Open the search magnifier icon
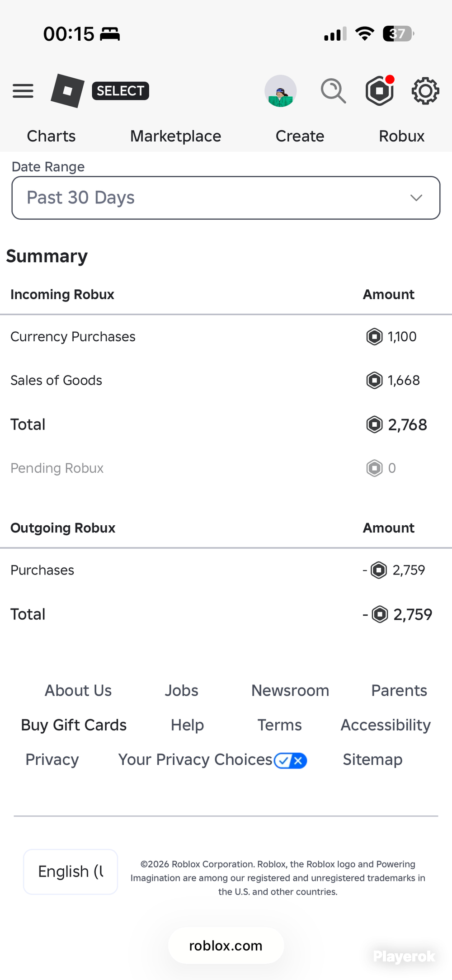452x980 pixels. 334,91
